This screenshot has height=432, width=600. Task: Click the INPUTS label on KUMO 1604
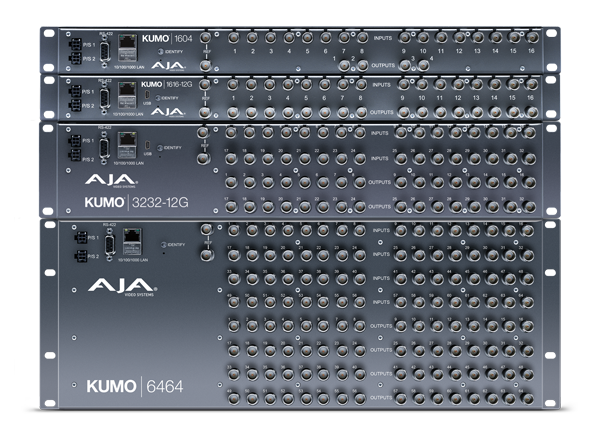point(381,38)
